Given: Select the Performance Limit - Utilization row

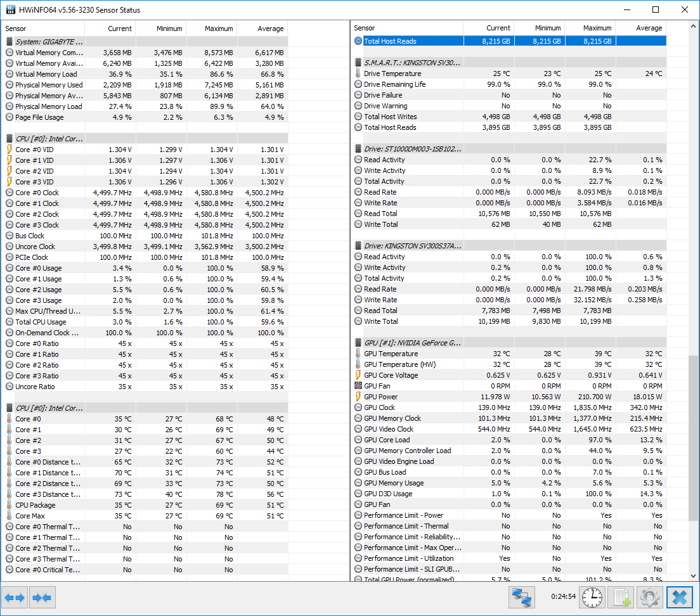Looking at the screenshot, I should click(509, 558).
